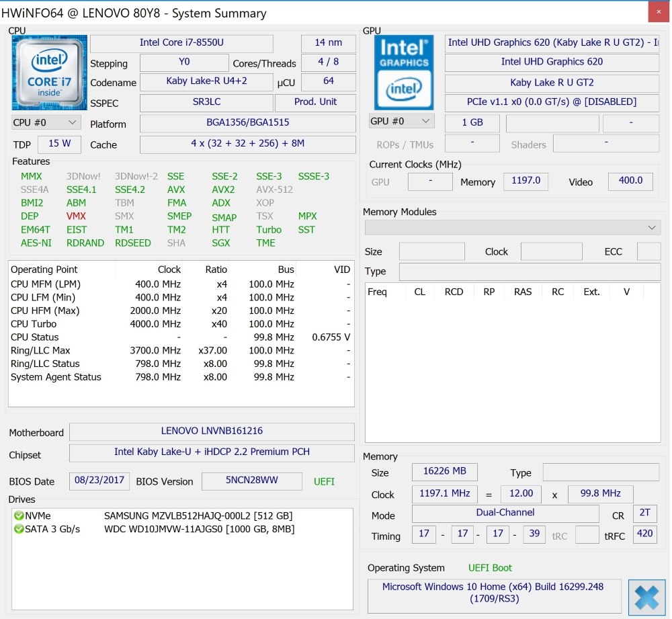This screenshot has height=619, width=672.
Task: Select the Ring/LLC Status row
Action: pyautogui.click(x=180, y=364)
